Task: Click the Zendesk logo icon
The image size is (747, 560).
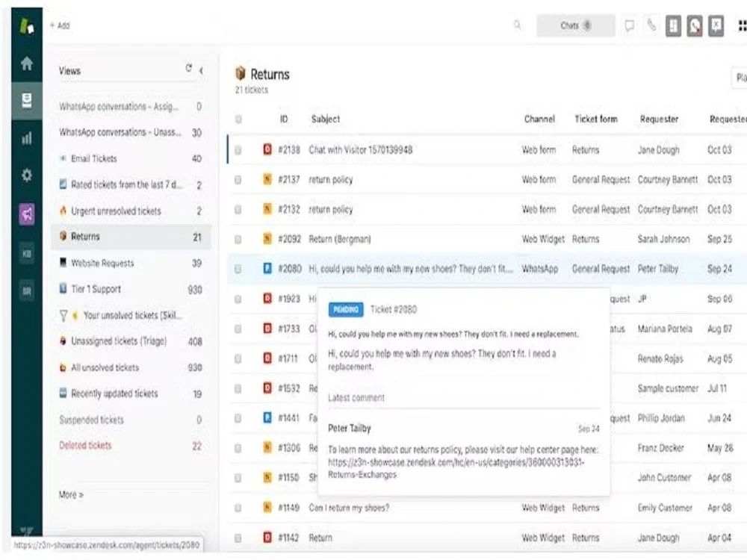Action: point(27,25)
